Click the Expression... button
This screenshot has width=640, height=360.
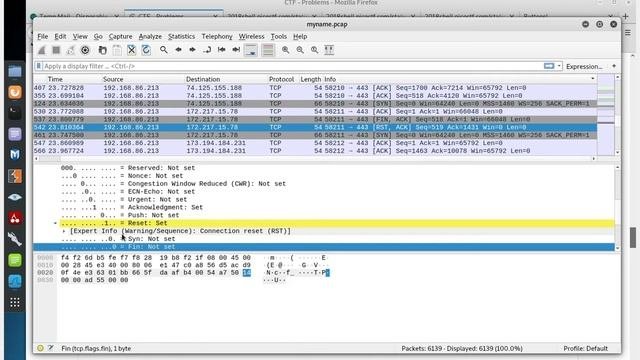pyautogui.click(x=584, y=66)
